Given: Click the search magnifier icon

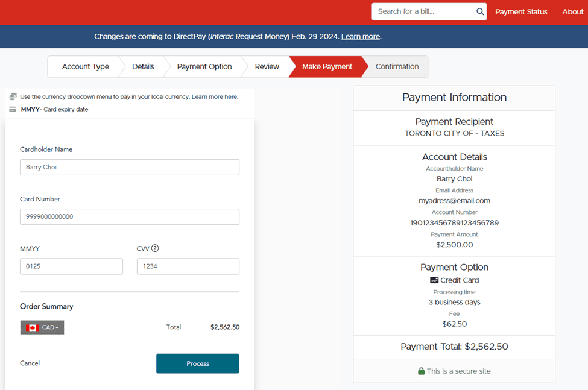Looking at the screenshot, I should point(480,11).
